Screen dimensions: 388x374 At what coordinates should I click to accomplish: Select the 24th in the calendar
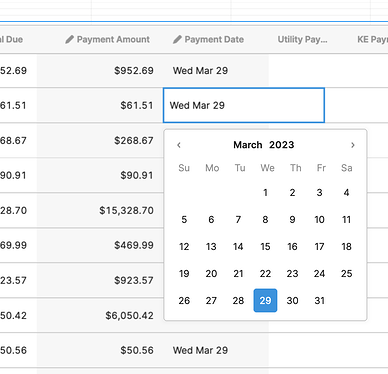pyautogui.click(x=319, y=274)
